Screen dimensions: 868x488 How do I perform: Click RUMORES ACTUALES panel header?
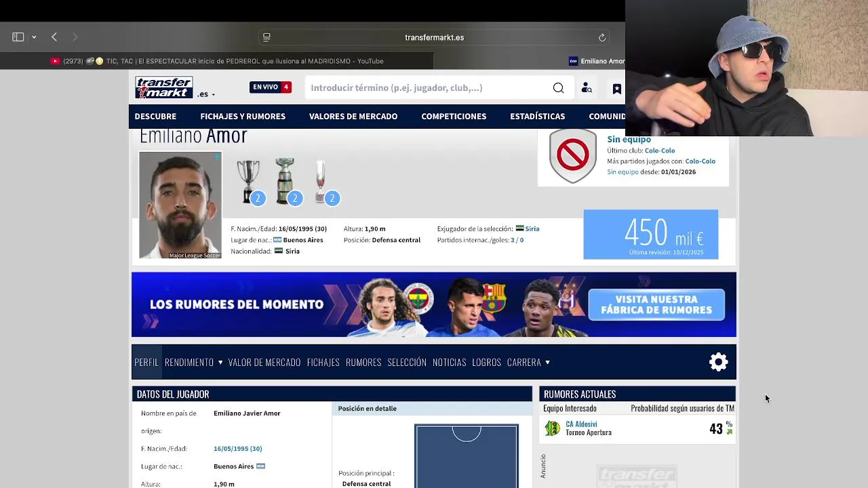coord(637,394)
